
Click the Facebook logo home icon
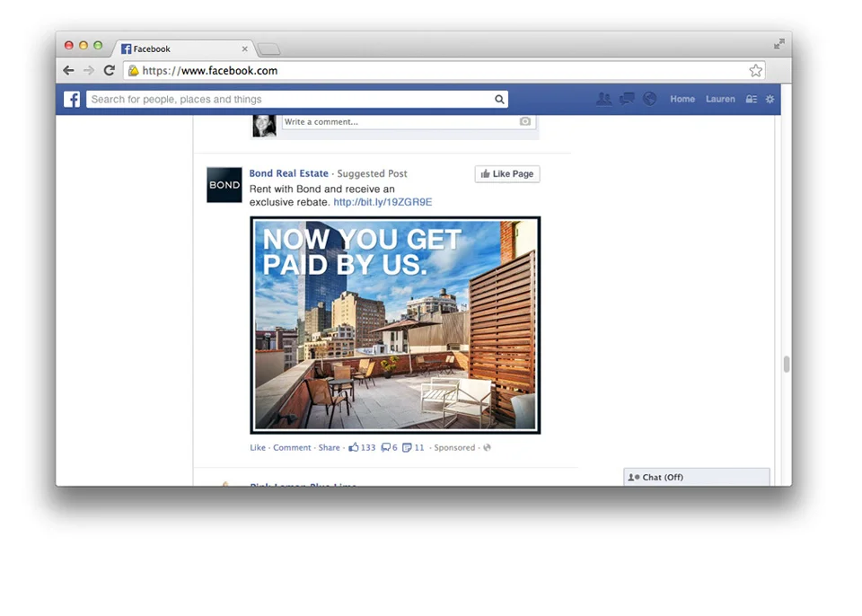tap(72, 100)
